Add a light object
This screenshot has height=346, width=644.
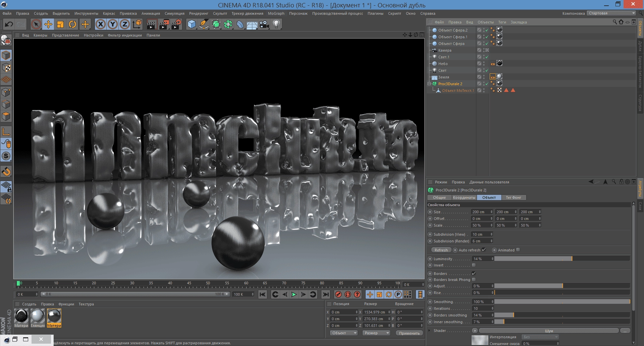(276, 24)
